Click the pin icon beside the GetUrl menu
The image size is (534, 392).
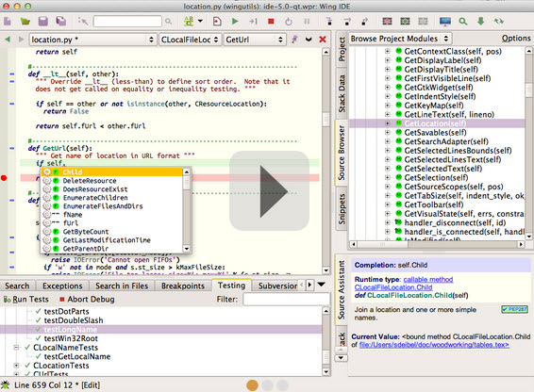[x=295, y=40]
